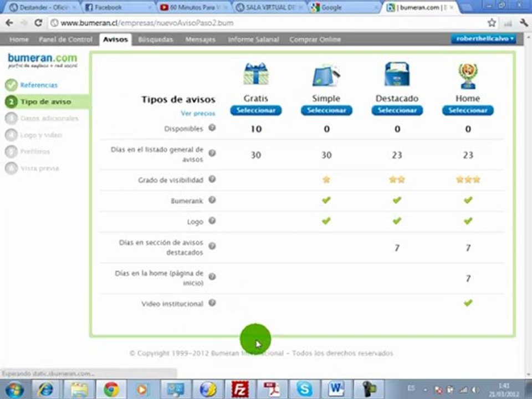This screenshot has height=399, width=532.
Task: Switch to the 60 Minutos Para YouTube tab
Action: (193, 7)
